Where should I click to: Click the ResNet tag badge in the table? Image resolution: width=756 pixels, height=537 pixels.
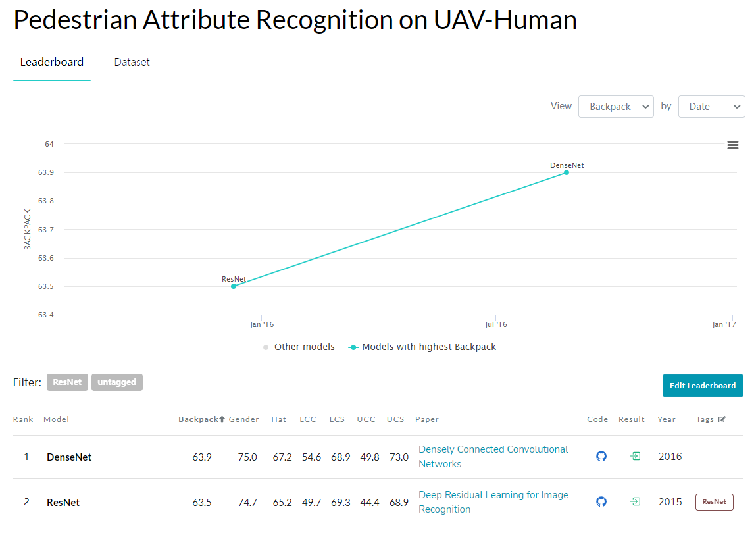pos(714,501)
